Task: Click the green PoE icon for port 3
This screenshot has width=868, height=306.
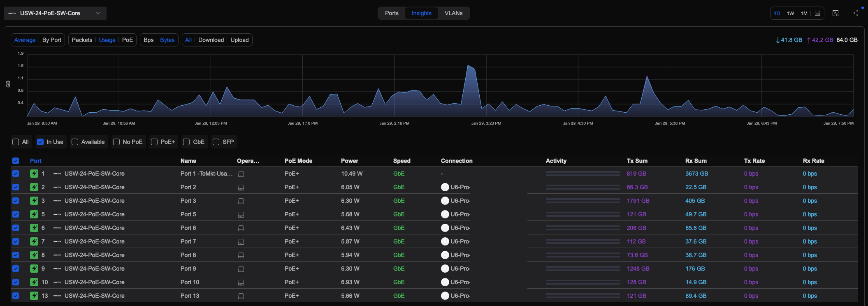Action: [x=34, y=201]
